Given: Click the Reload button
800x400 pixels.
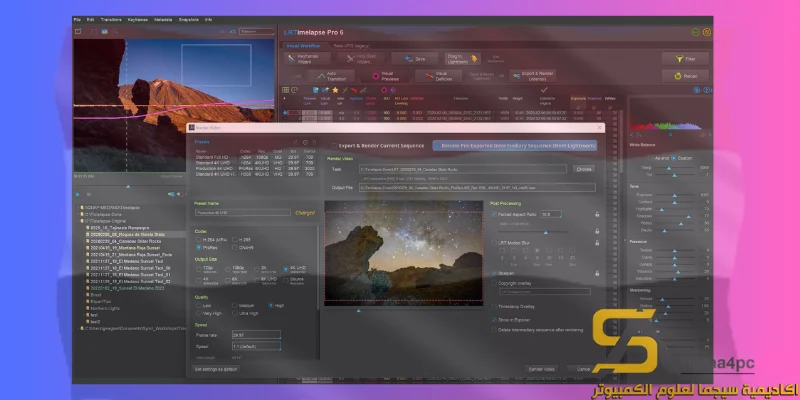Looking at the screenshot, I should tap(685, 76).
